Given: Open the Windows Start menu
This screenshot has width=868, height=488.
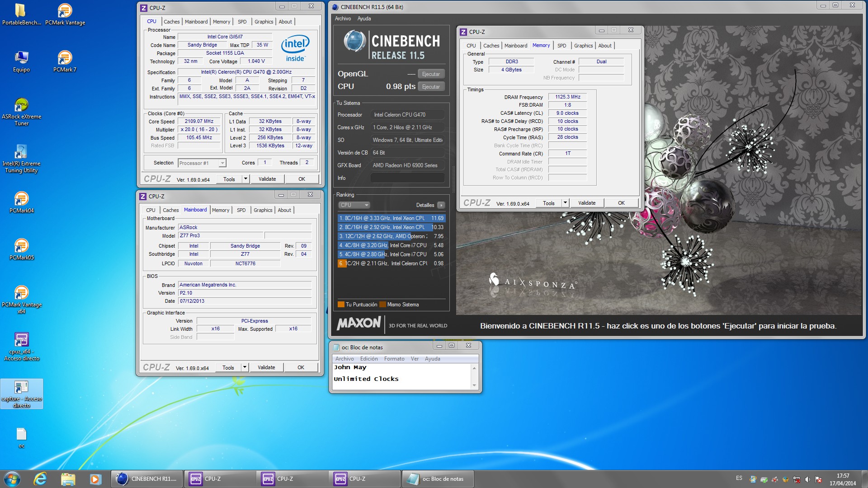Looking at the screenshot, I should click(12, 479).
